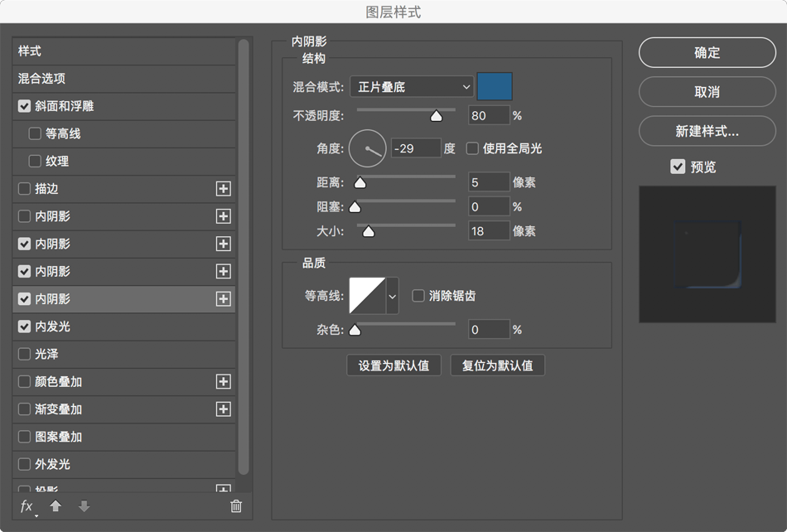787x532 pixels.
Task: Click the 角度 value field showing -29
Action: point(416,148)
